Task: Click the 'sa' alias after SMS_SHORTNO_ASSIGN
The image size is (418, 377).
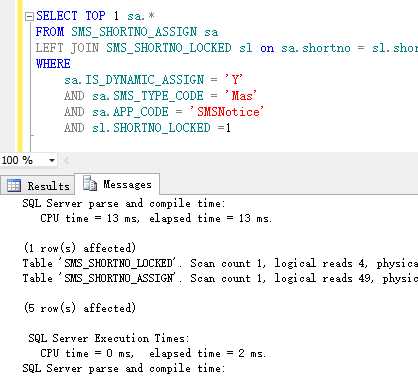Action: [211, 32]
